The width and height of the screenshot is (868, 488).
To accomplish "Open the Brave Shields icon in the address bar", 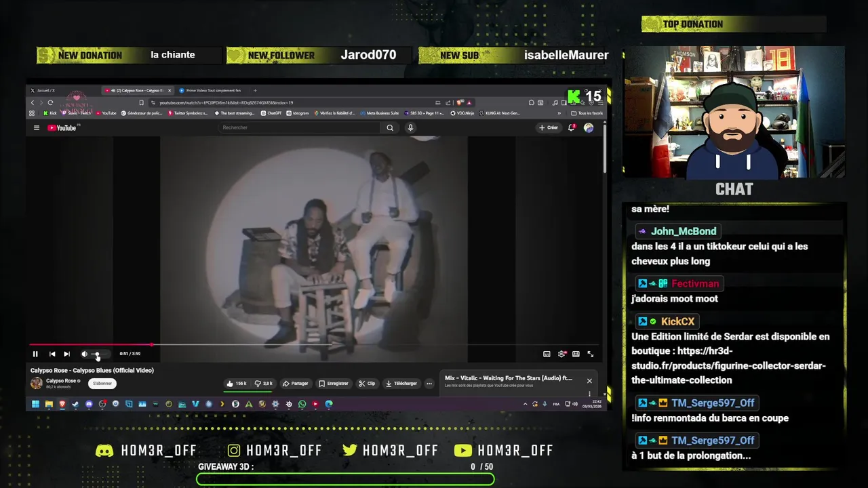I will pos(460,102).
